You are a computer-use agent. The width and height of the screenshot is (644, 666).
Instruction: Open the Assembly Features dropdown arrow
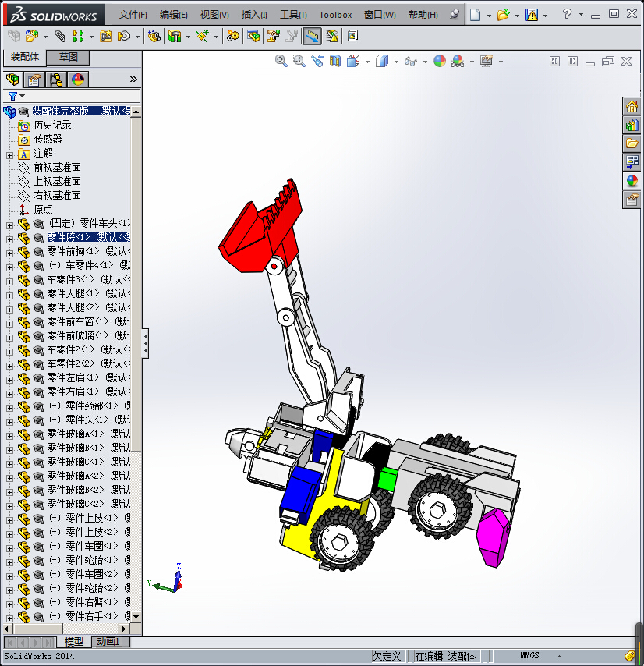click(188, 37)
